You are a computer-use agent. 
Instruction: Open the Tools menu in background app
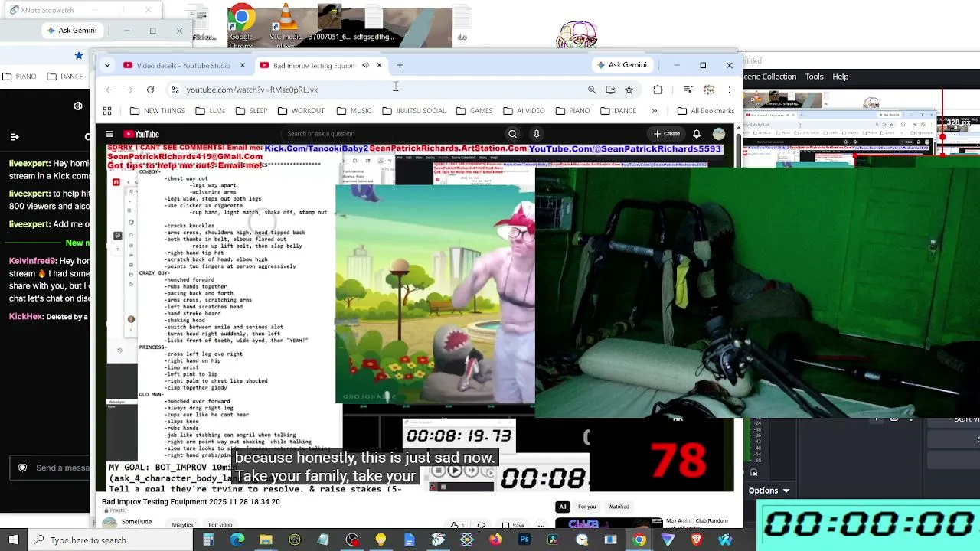[814, 77]
